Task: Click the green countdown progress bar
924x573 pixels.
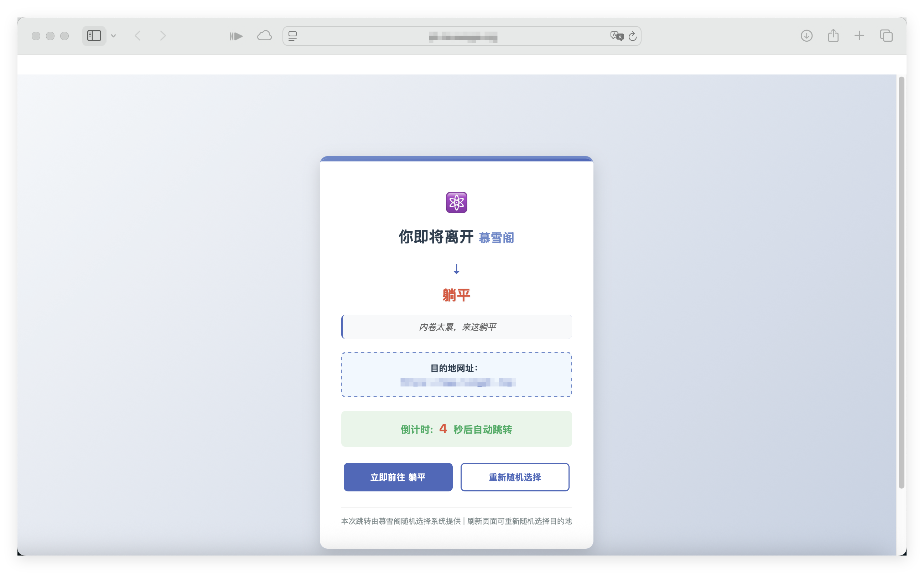Action: point(456,429)
